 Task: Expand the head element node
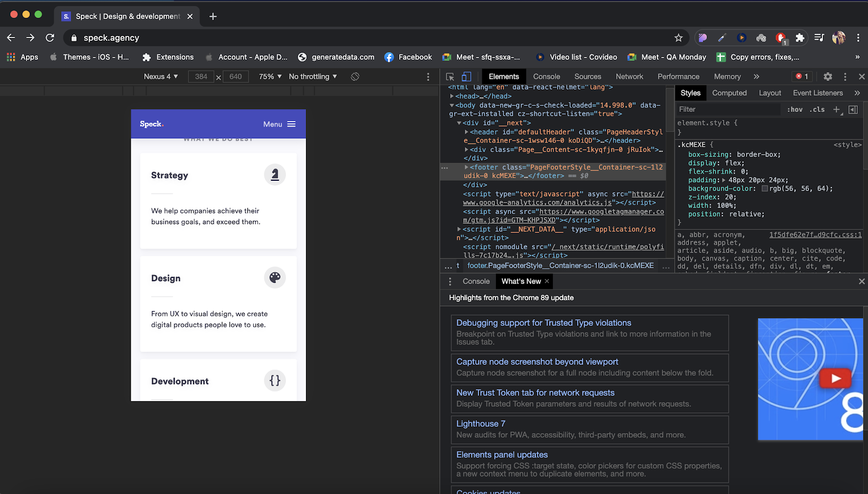[x=452, y=96]
